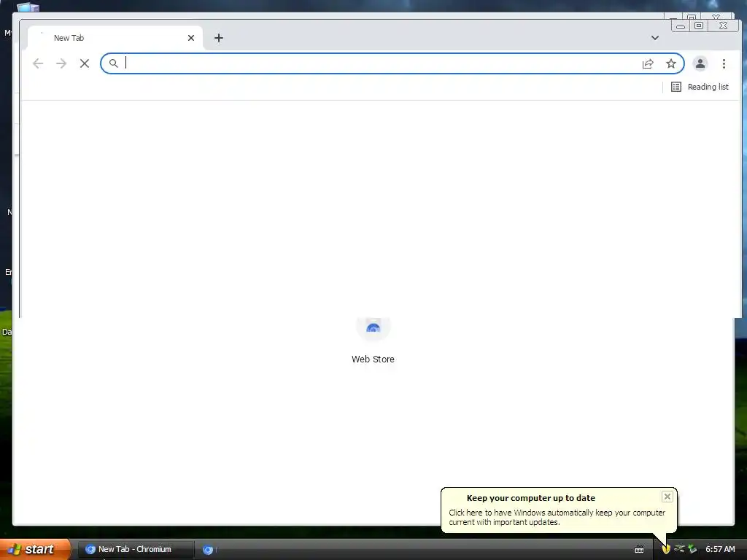Viewport: 747px width, 560px height.
Task: Open the on-screen keyboard tray icon
Action: click(639, 550)
